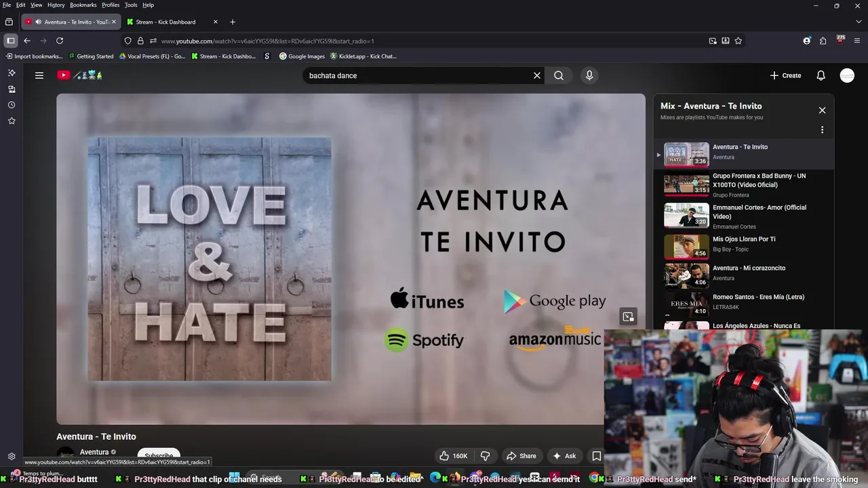Screen dimensions: 868x488
Task: Toggle the Firefox sidebar button
Action: 11,41
